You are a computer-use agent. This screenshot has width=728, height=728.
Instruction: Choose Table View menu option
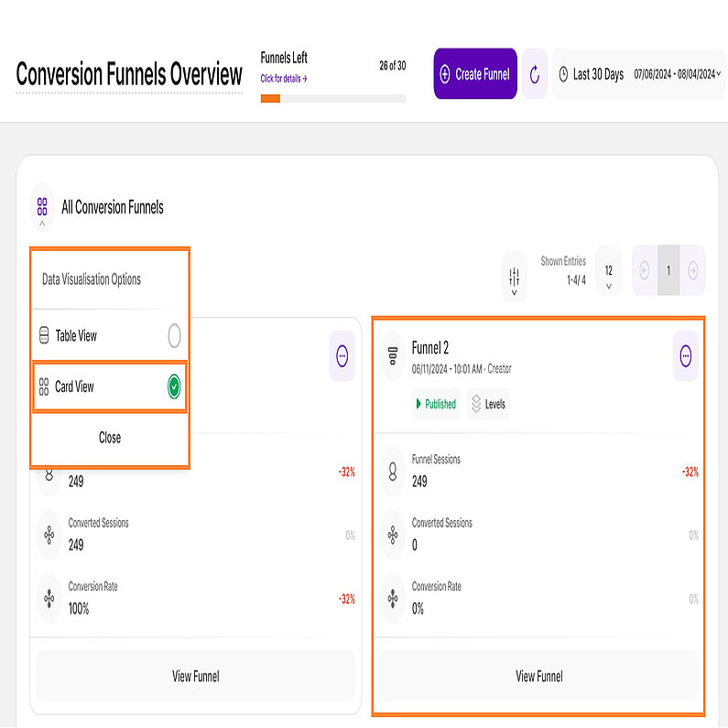click(x=77, y=336)
